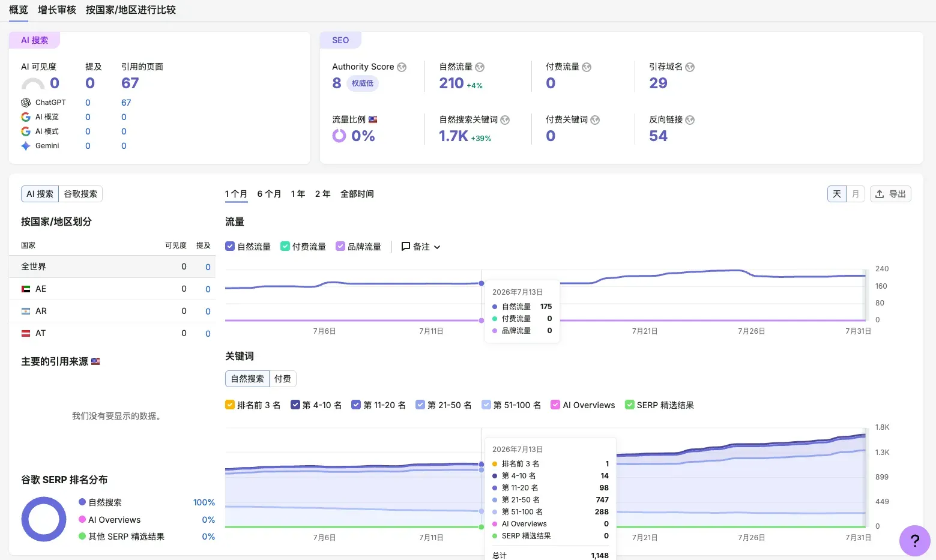Toggle the AI Overviews checkbox

tap(555, 405)
